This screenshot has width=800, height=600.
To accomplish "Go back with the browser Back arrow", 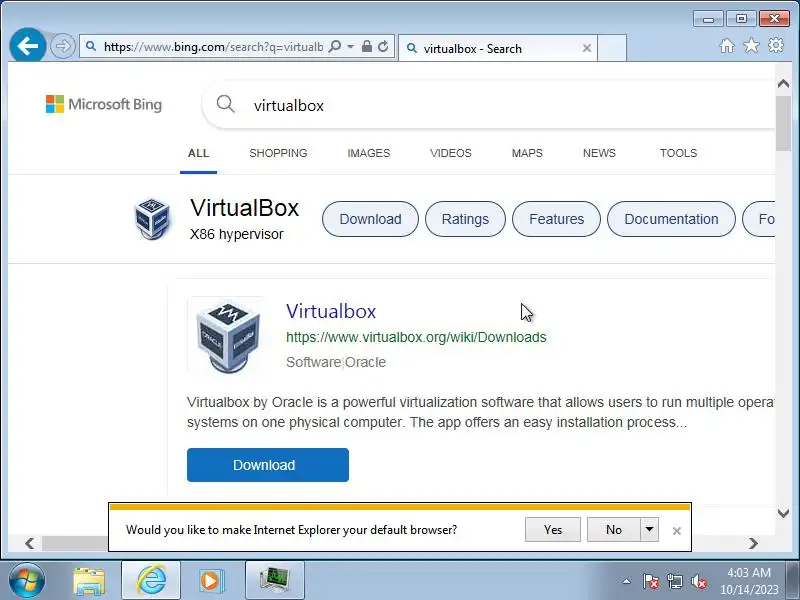I will (28, 46).
